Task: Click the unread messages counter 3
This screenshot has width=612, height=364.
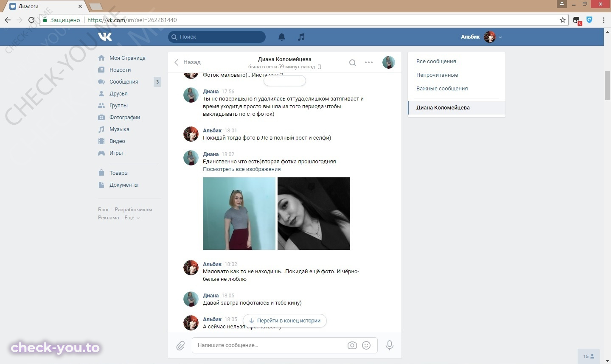Action: 157,82
